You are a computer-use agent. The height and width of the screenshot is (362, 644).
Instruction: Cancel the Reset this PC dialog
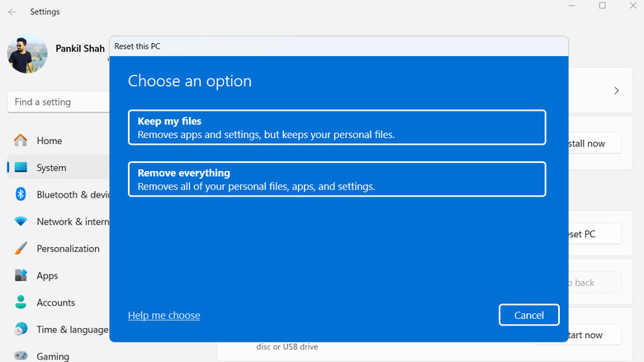tap(528, 315)
